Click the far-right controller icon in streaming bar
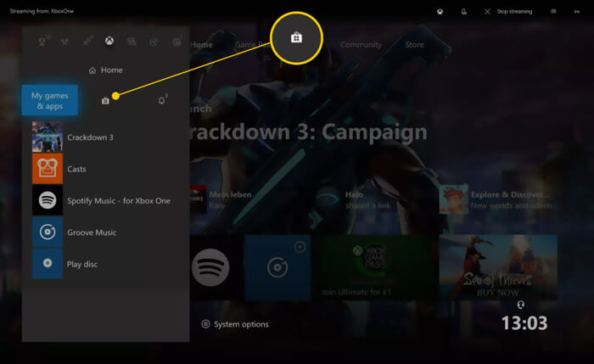Viewport: 594px width, 364px height. pos(576,12)
